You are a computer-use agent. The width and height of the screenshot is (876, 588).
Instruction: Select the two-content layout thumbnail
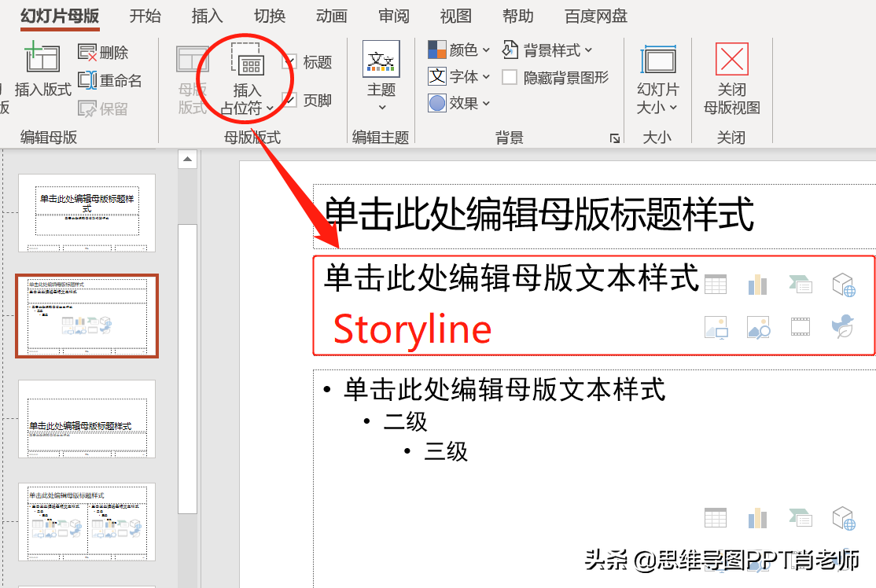pyautogui.click(x=86, y=522)
